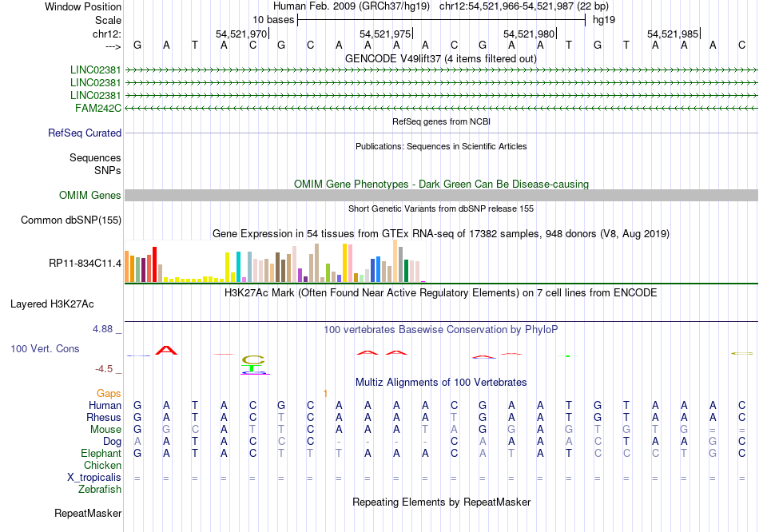
Task: Select the Human alignment row label
Action: coord(105,405)
